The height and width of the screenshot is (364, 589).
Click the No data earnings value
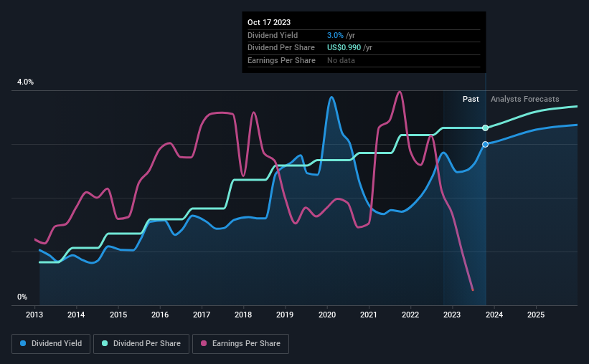coord(341,60)
